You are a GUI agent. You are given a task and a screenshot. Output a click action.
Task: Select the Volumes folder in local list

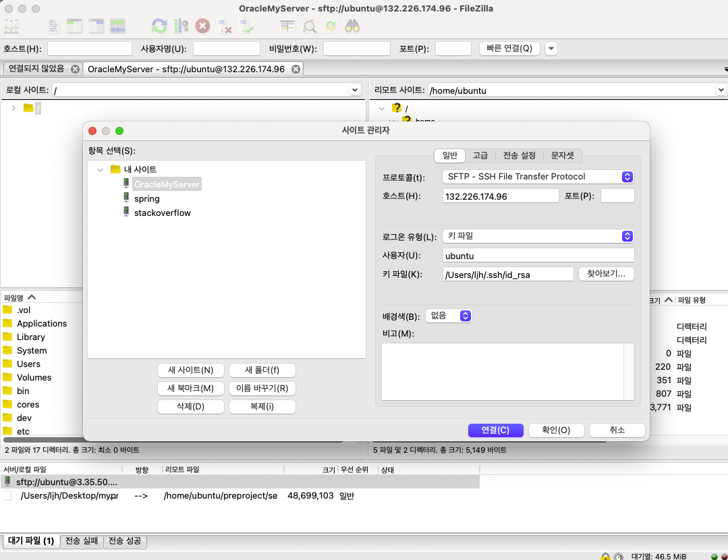34,378
